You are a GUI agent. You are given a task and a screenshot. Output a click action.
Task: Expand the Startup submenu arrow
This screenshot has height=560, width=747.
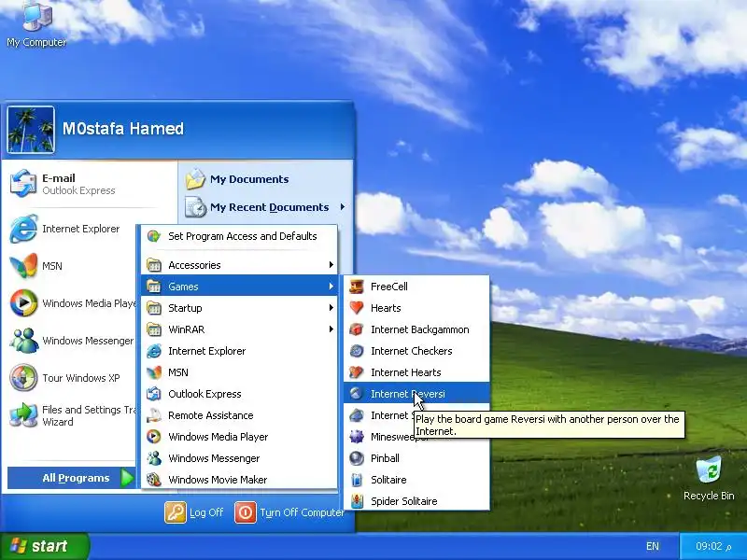pos(331,308)
